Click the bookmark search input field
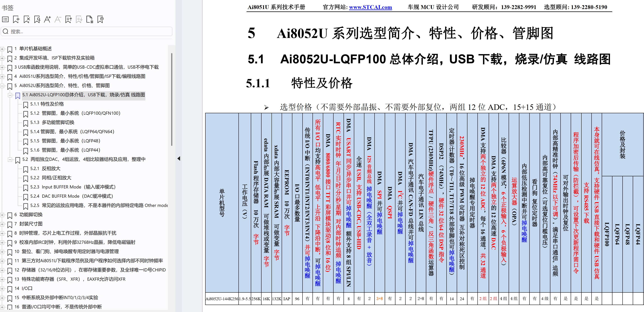This screenshot has height=312, width=644. coord(86,32)
